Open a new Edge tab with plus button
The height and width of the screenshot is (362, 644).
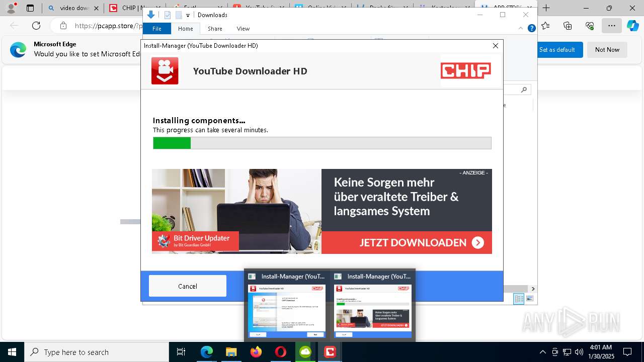(546, 8)
